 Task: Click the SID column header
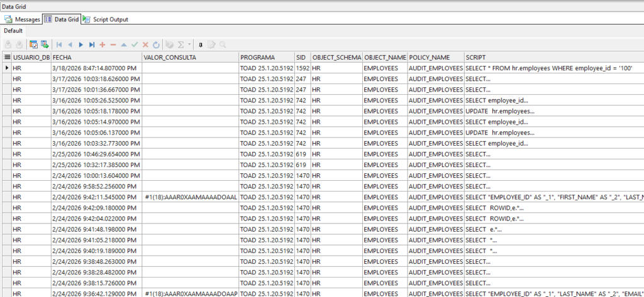[302, 57]
